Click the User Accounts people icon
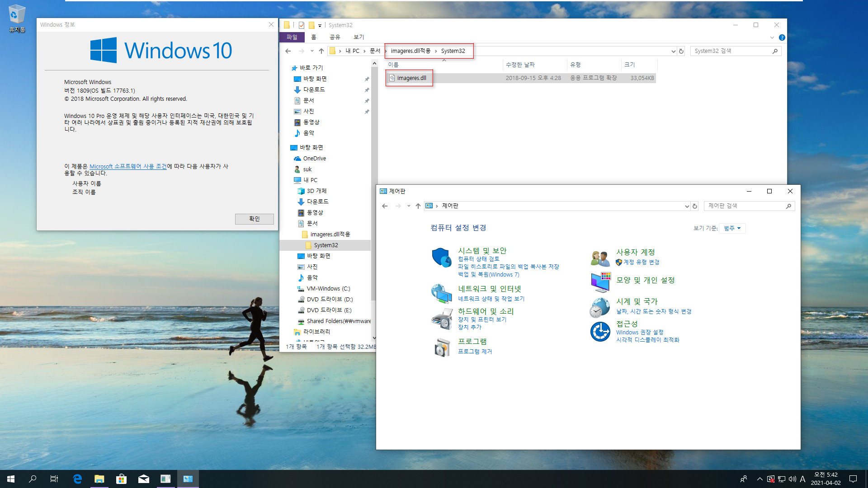Viewport: 868px width, 488px height. pyautogui.click(x=600, y=258)
